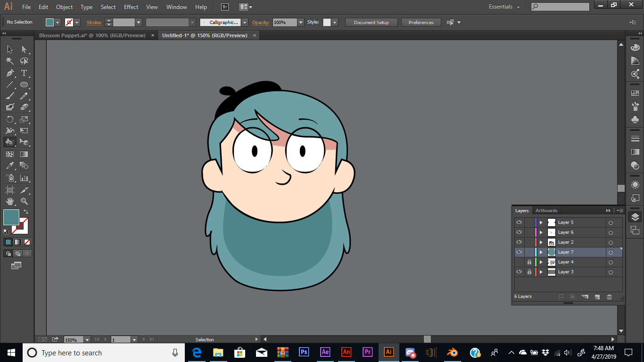Open the Adobe Illustrator taskbar icon
Image resolution: width=644 pixels, height=362 pixels.
[x=388, y=352]
